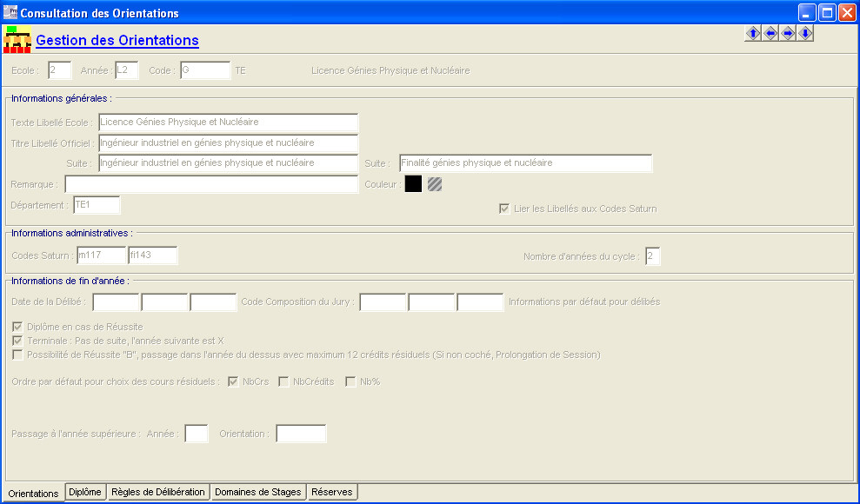Click the Titre Libellé Officiel field

tap(228, 143)
